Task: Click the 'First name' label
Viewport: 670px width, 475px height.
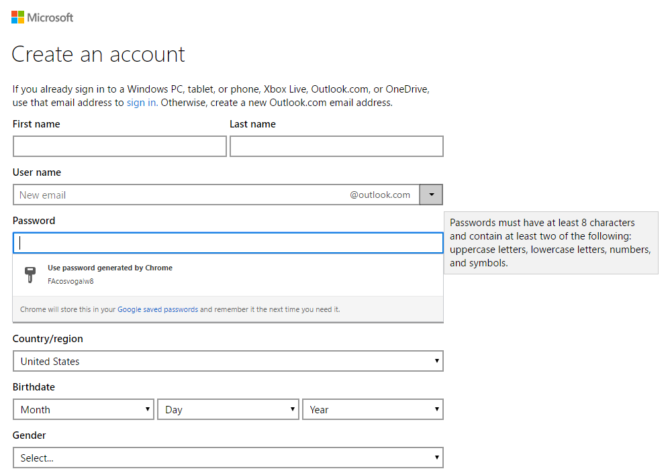Action: (36, 124)
